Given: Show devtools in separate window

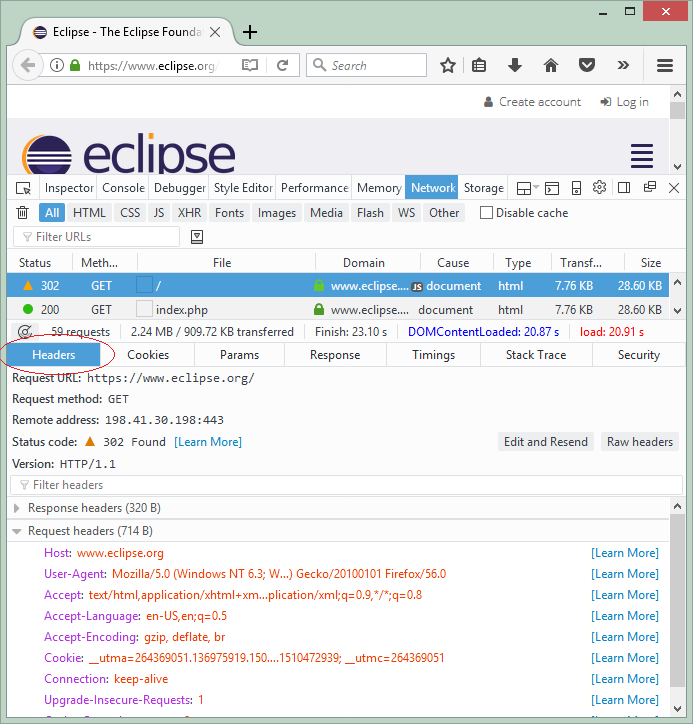Looking at the screenshot, I should (650, 187).
